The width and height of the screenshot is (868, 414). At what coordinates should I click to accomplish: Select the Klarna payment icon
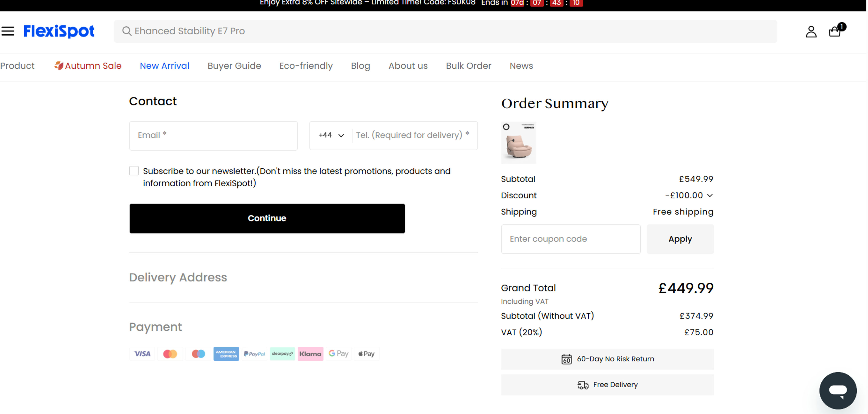click(310, 354)
